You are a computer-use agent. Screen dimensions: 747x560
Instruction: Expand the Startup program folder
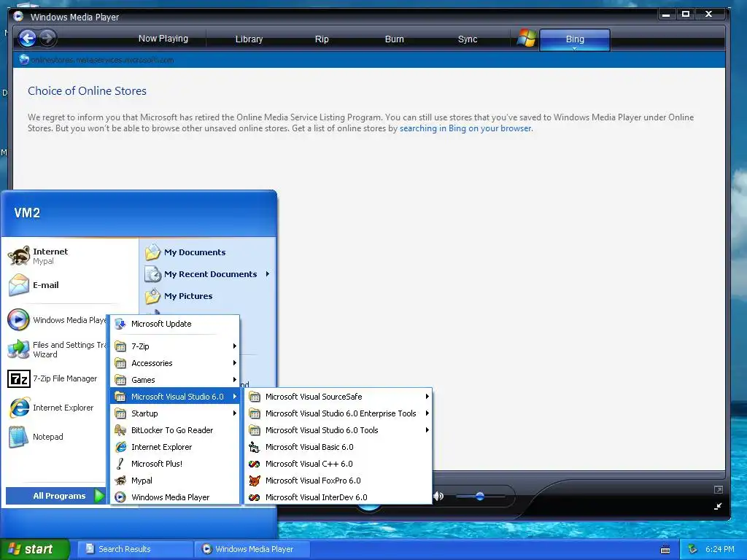pyautogui.click(x=175, y=413)
